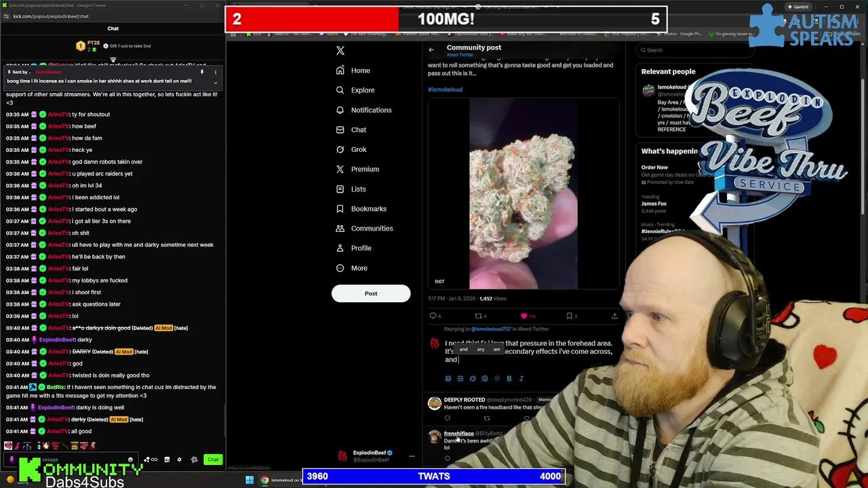Open Kick shop storefront icon

(x=167, y=460)
